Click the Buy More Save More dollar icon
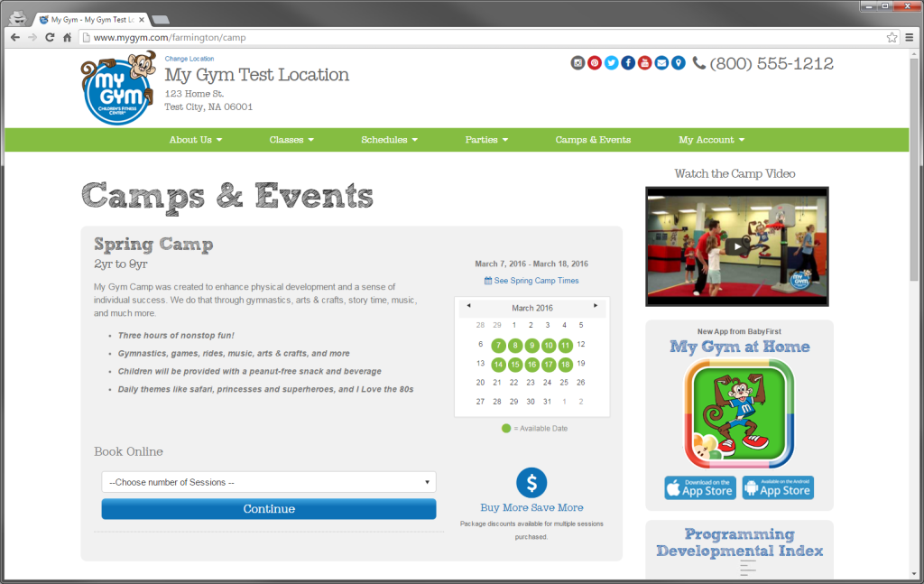Screen dimensions: 924x584 click(531, 482)
